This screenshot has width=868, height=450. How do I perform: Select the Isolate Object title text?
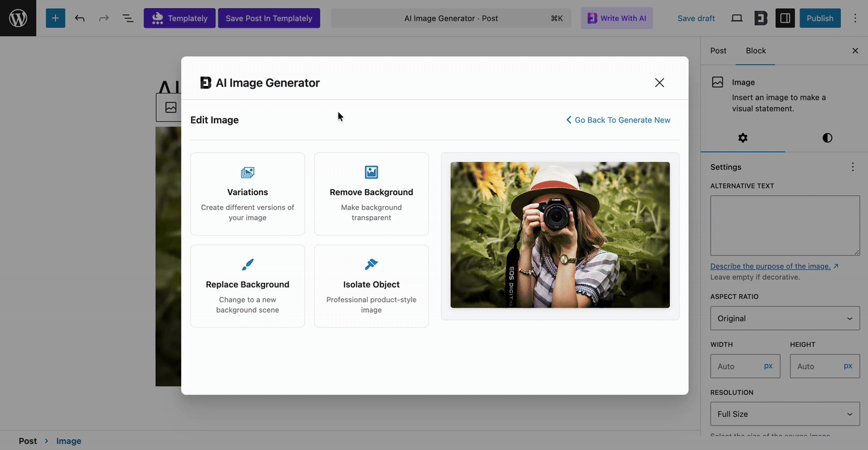tap(372, 285)
